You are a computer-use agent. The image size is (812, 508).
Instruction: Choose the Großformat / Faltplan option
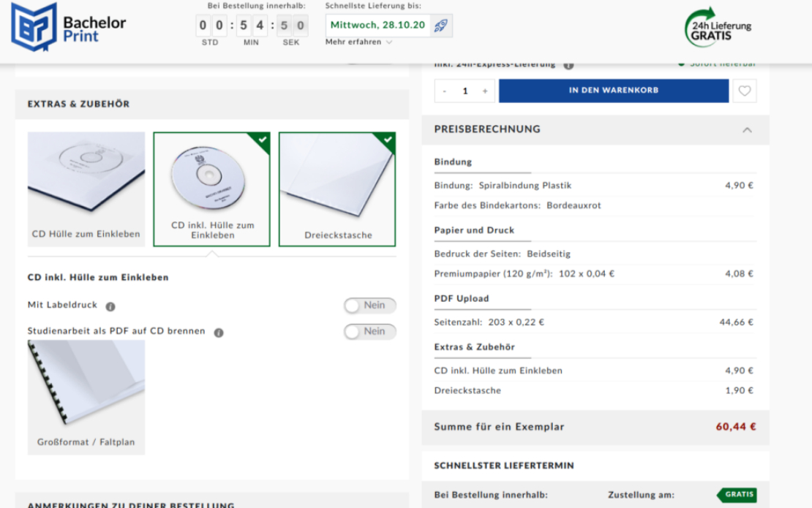click(86, 398)
